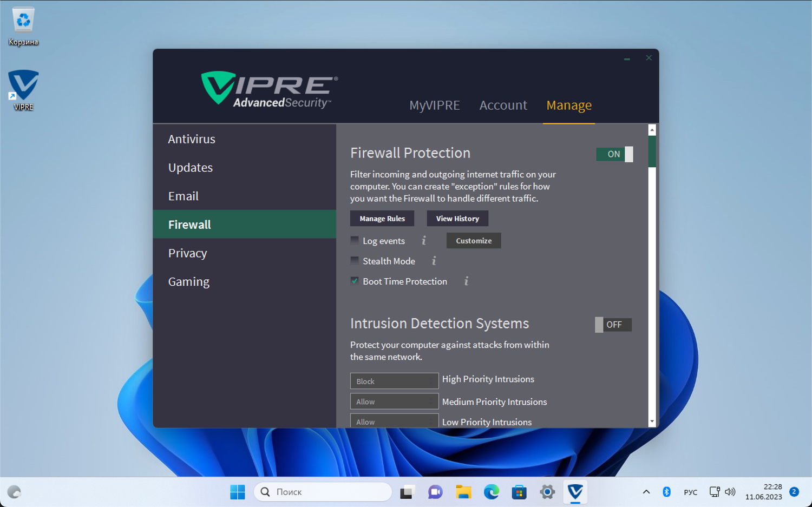Image resolution: width=812 pixels, height=507 pixels.
Task: Open the High Priority Intrusions dropdown
Action: click(x=394, y=381)
